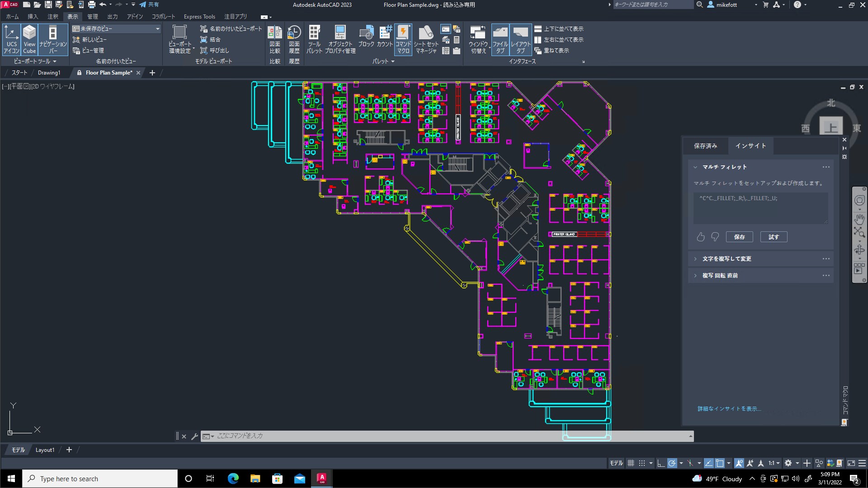Open the 図面比較 tool

(274, 38)
